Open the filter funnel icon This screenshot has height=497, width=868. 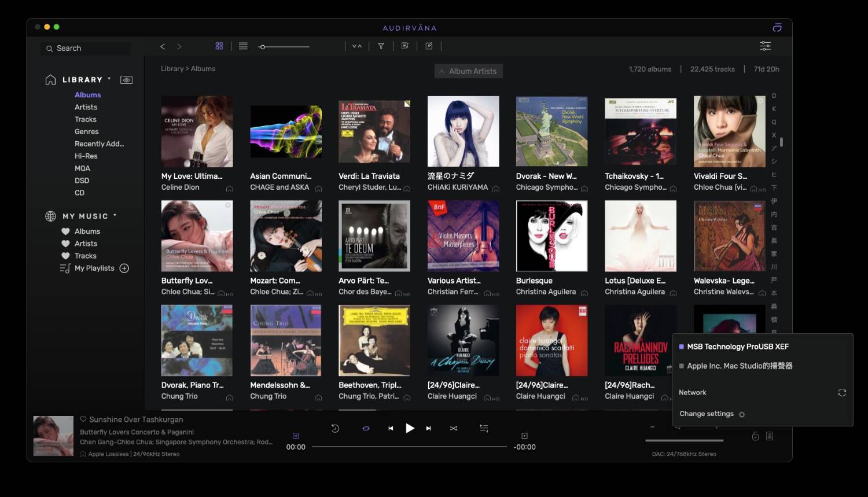(381, 46)
